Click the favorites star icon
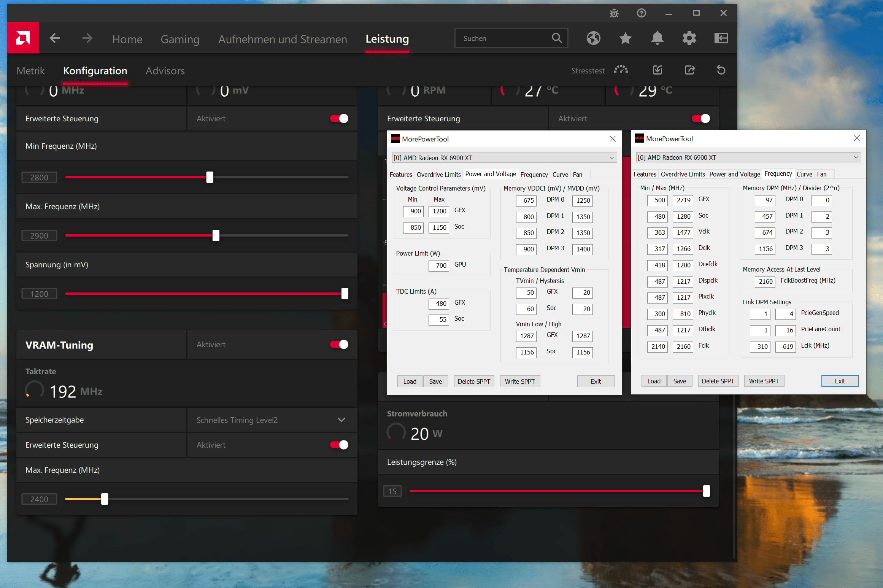 [625, 38]
